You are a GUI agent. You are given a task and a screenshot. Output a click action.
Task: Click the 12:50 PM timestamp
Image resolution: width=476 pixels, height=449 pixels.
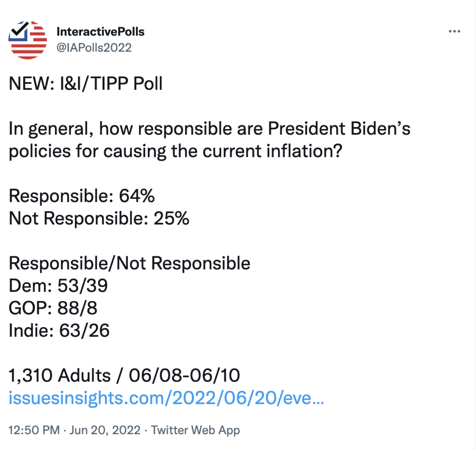34,430
